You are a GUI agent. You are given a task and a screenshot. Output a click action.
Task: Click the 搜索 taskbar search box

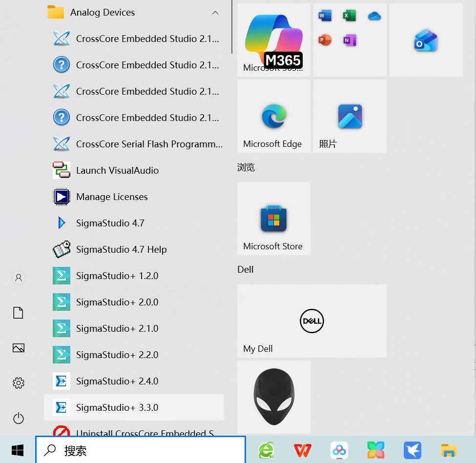[141, 450]
